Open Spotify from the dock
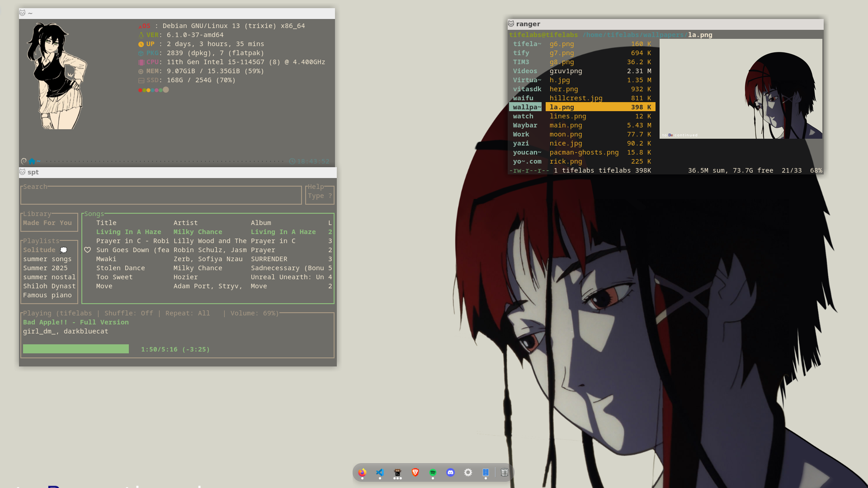Image resolution: width=868 pixels, height=488 pixels. (433, 472)
